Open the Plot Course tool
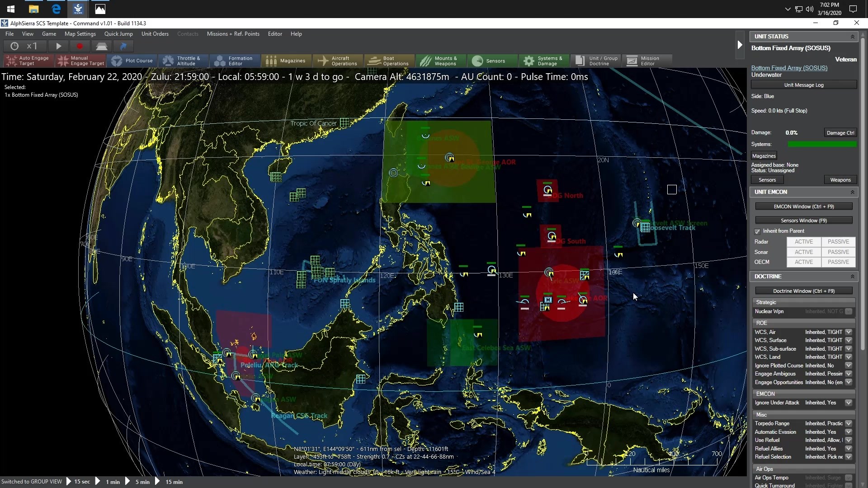 [132, 61]
